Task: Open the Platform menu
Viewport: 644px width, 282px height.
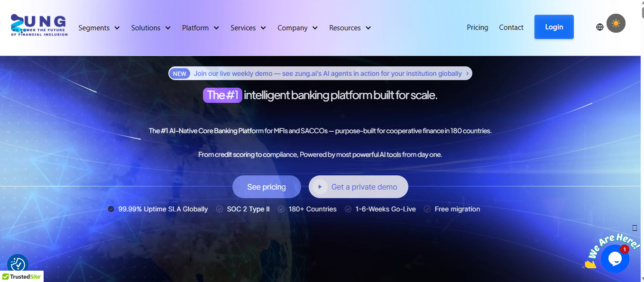Action: pyautogui.click(x=201, y=28)
